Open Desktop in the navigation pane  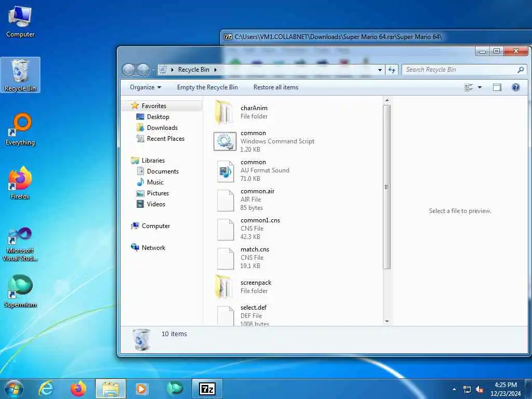pyautogui.click(x=158, y=117)
